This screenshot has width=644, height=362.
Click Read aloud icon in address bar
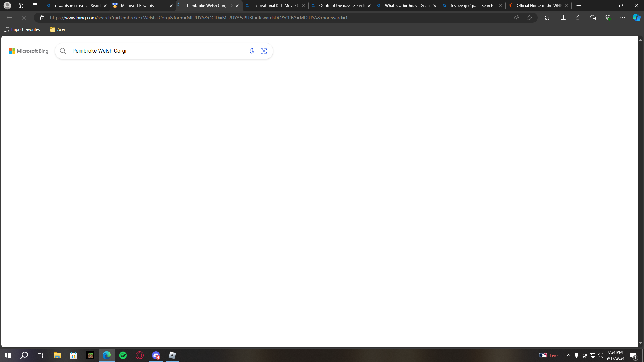coord(516,18)
